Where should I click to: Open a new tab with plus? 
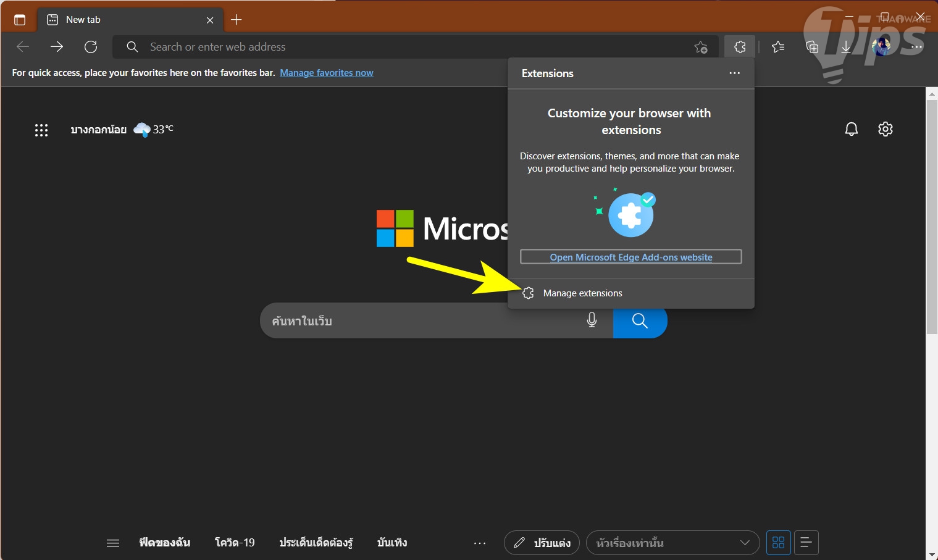pos(236,20)
